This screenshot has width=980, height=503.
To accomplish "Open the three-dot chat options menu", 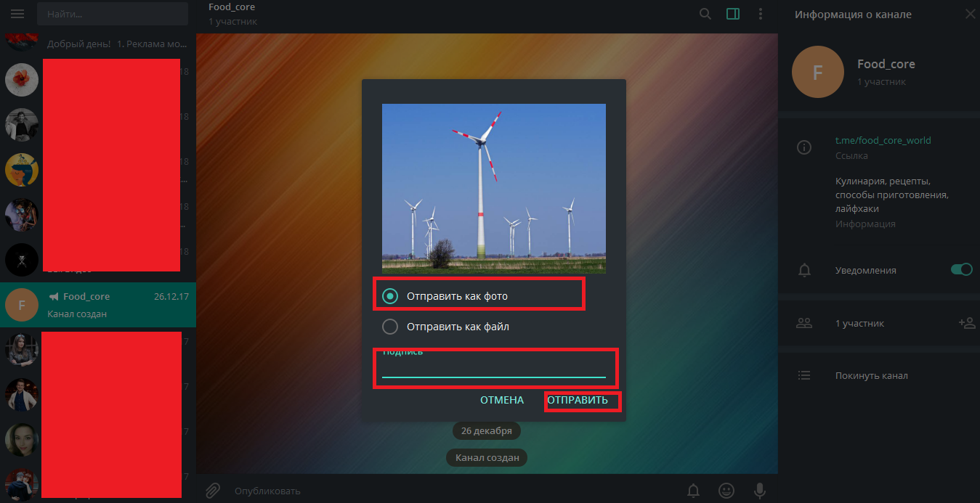I will (761, 14).
